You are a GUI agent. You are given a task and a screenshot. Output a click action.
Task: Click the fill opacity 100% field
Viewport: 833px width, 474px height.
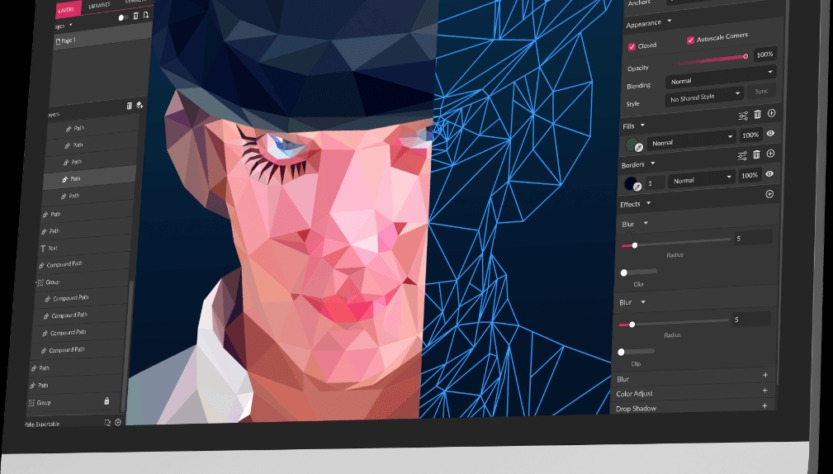point(750,135)
